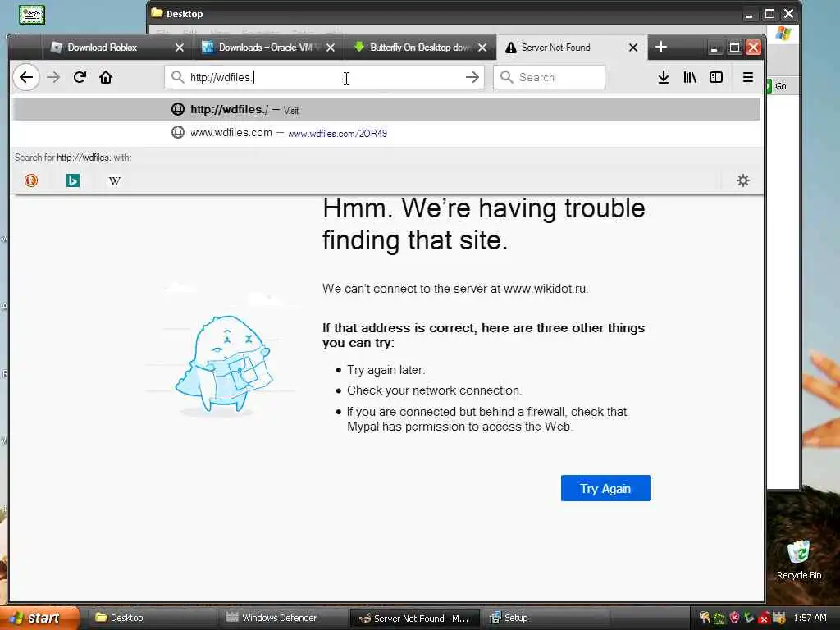Search with the Bing engine icon

click(x=73, y=180)
